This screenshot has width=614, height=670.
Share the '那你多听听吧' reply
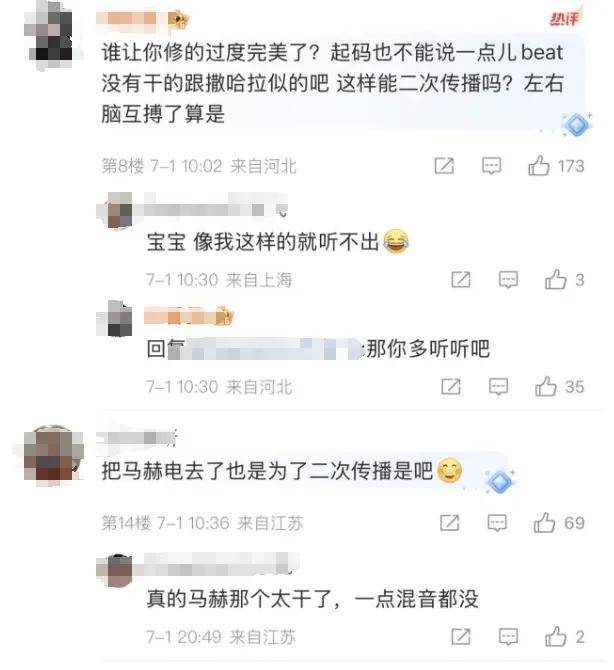click(x=451, y=386)
